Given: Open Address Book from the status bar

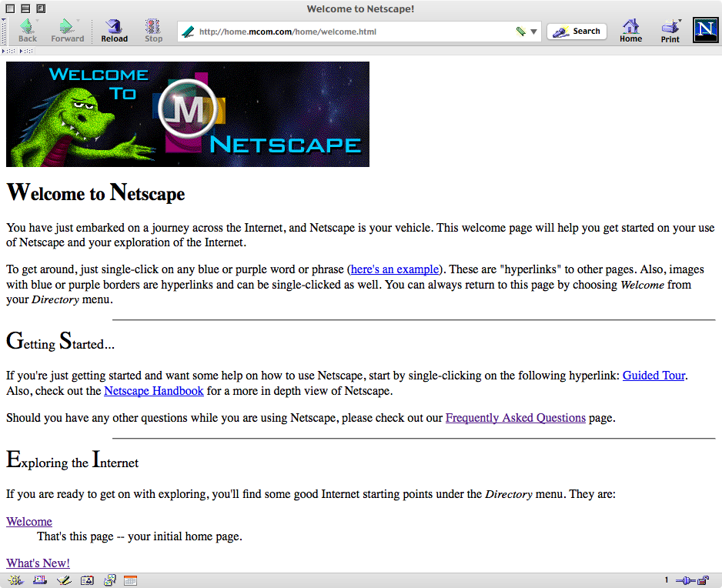Looking at the screenshot, I should (x=87, y=580).
